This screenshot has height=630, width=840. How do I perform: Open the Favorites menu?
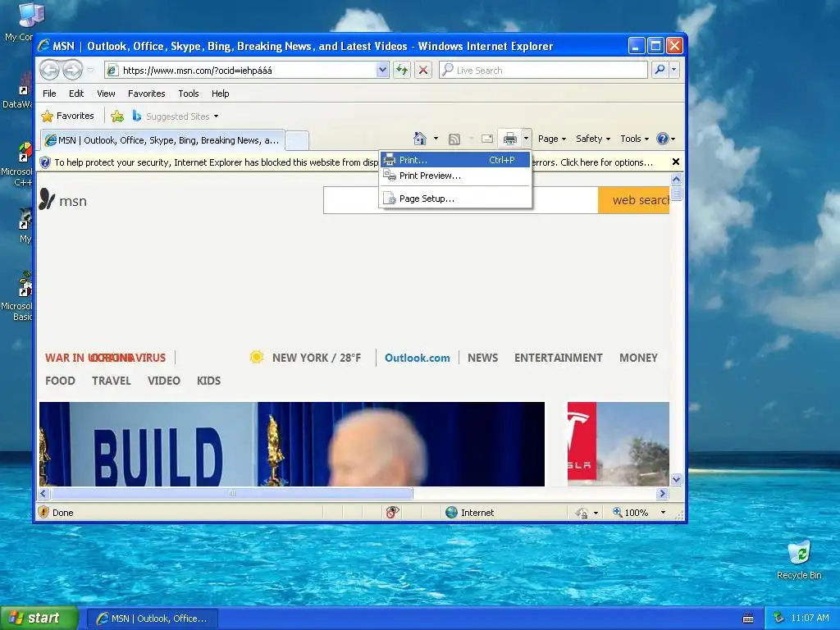pyautogui.click(x=146, y=94)
